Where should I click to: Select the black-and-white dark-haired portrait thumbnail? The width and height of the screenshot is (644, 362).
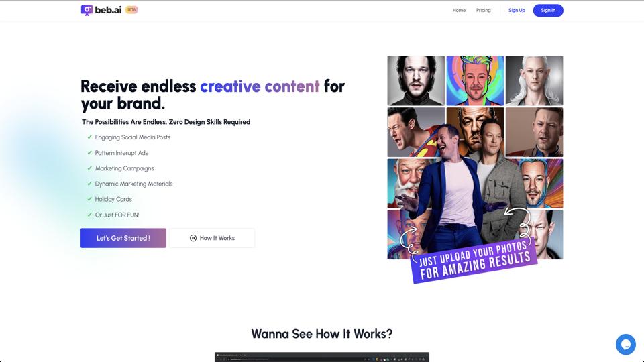[x=416, y=80]
